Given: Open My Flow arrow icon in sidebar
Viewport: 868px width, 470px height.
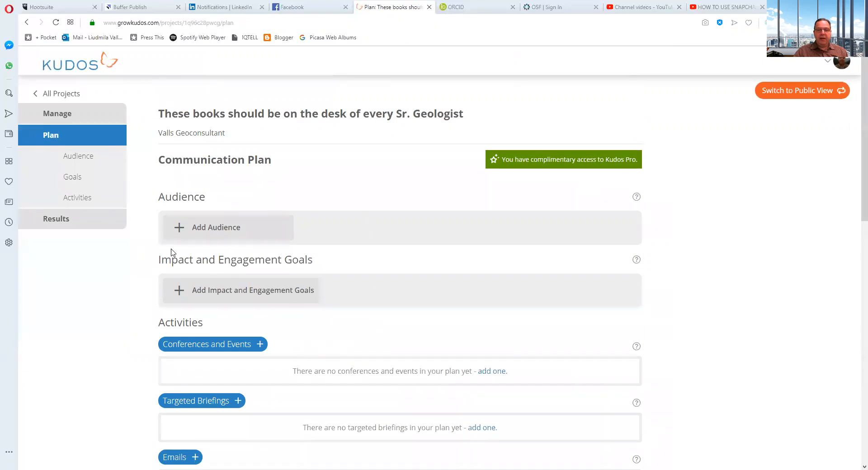Looking at the screenshot, I should pyautogui.click(x=9, y=113).
